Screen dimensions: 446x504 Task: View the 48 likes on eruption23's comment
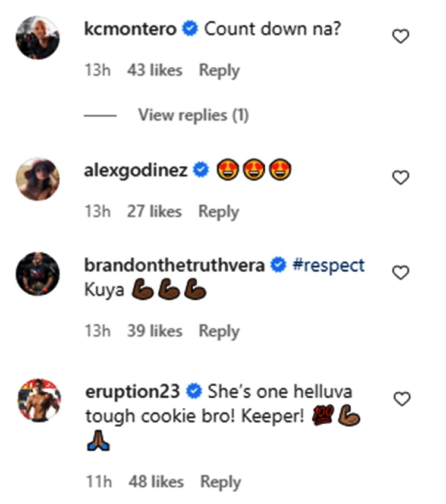coord(156,482)
